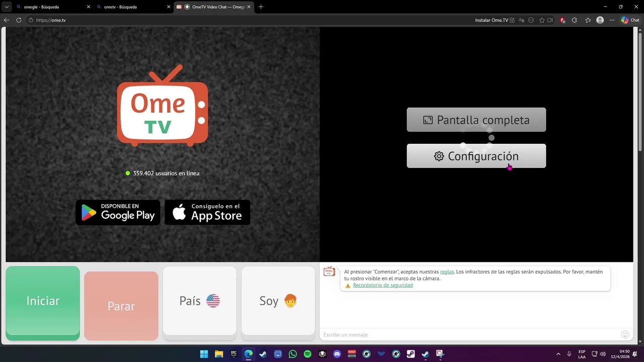Click the OmeTV avatar beside chat notice
The image size is (644, 362).
329,272
